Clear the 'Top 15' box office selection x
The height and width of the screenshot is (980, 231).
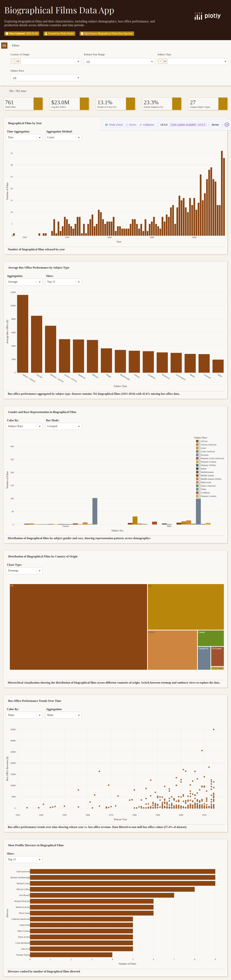76,282
